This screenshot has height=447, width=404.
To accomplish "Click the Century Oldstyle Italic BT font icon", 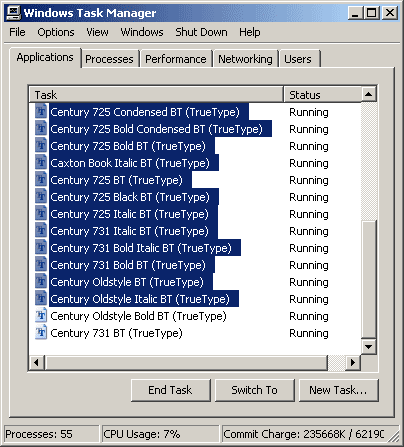I will tap(41, 298).
